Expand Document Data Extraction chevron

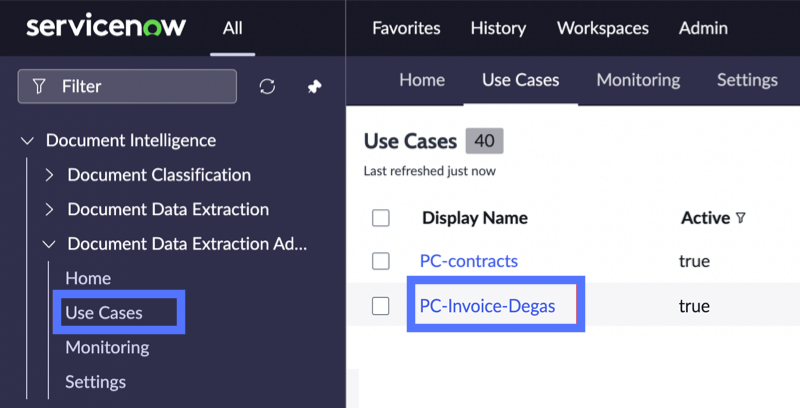point(49,210)
